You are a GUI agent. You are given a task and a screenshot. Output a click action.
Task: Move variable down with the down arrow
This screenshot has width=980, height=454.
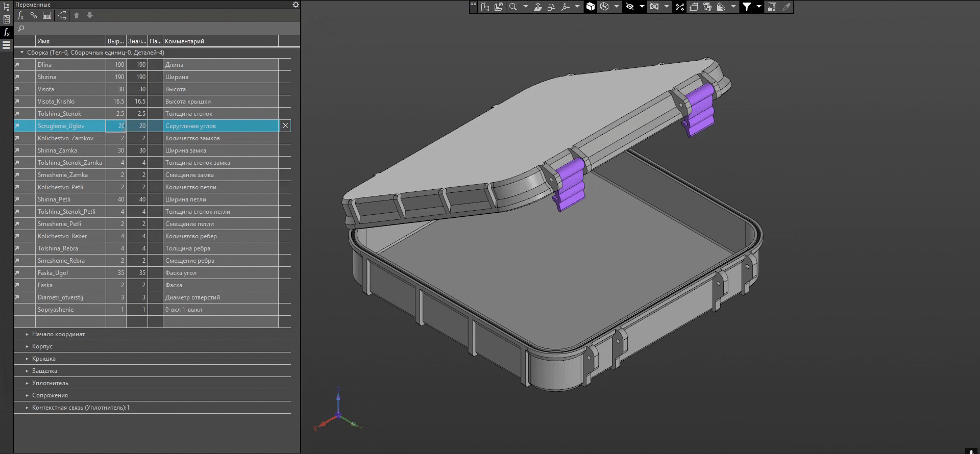click(90, 15)
